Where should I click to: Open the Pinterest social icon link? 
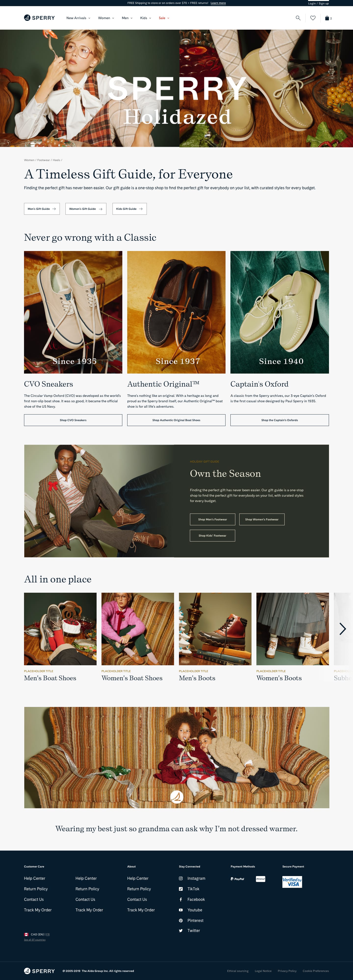[x=181, y=921]
